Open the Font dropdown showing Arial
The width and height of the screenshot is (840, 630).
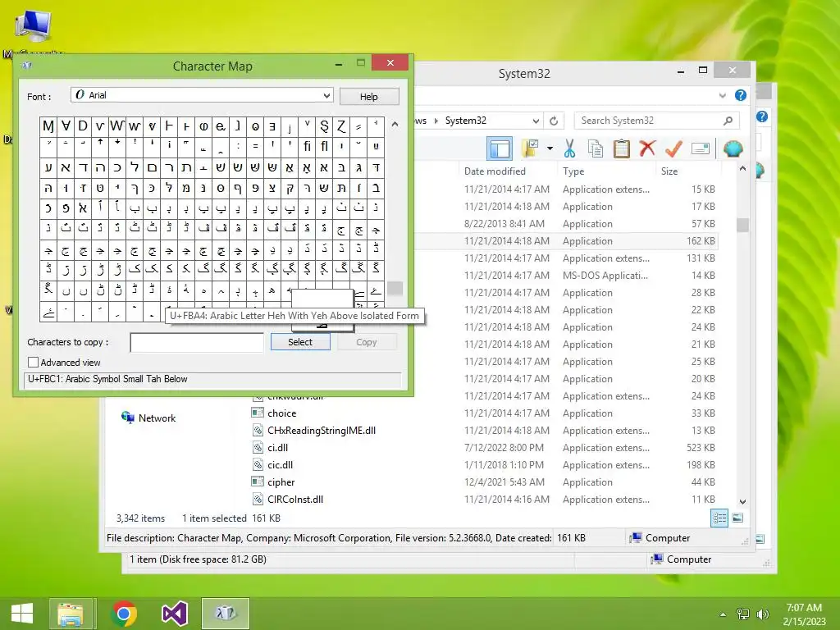pos(202,95)
